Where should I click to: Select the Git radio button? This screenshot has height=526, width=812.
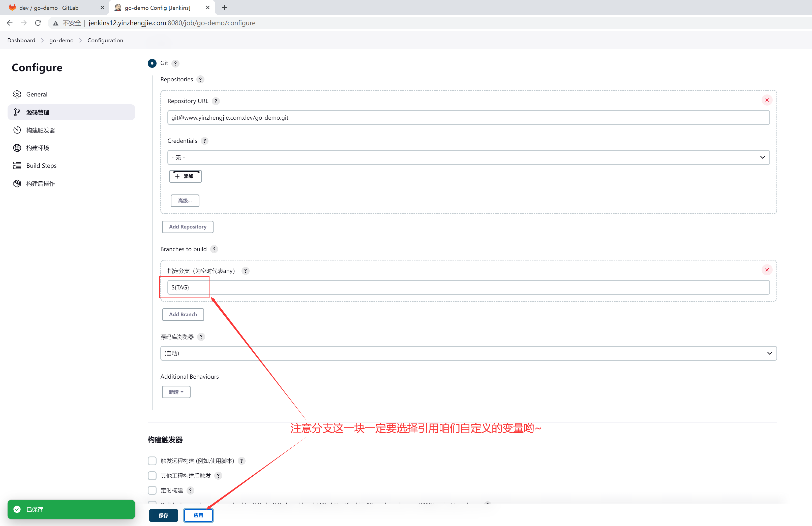(152, 63)
